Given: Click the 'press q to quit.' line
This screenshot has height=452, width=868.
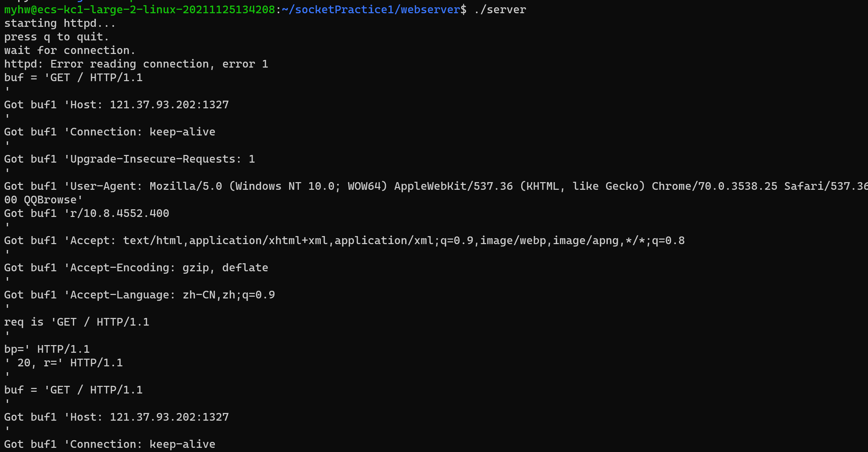Looking at the screenshot, I should [56, 37].
